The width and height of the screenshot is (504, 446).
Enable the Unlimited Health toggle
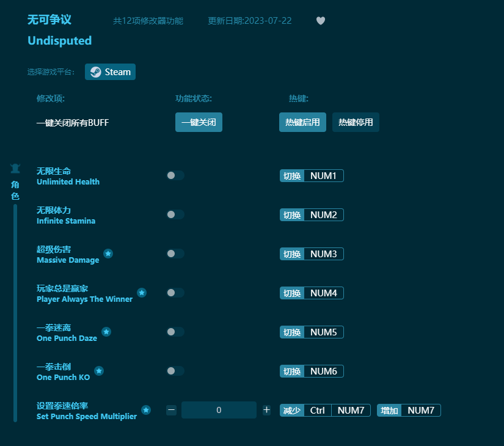click(x=175, y=175)
